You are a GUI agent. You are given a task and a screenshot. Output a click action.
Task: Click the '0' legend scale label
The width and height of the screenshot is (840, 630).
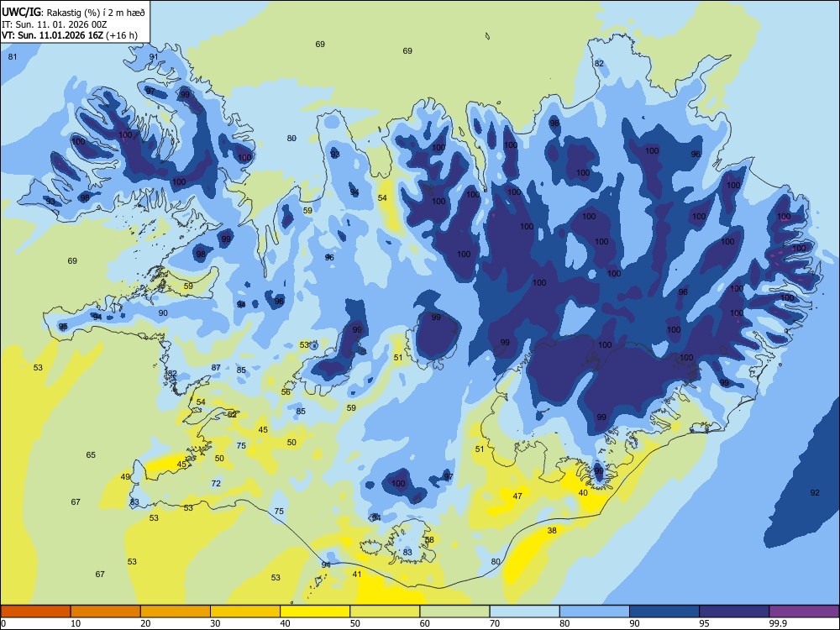pyautogui.click(x=3, y=623)
